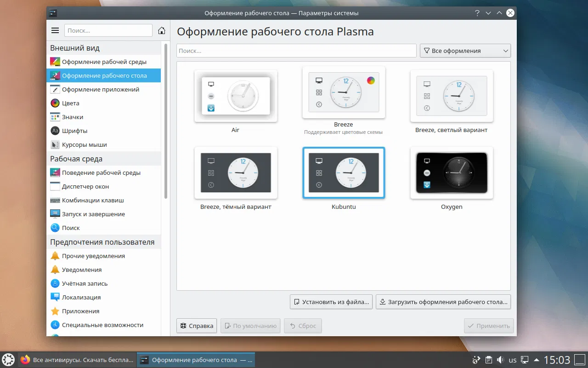
Task: Focus the sidebar search field
Action: pyautogui.click(x=108, y=30)
